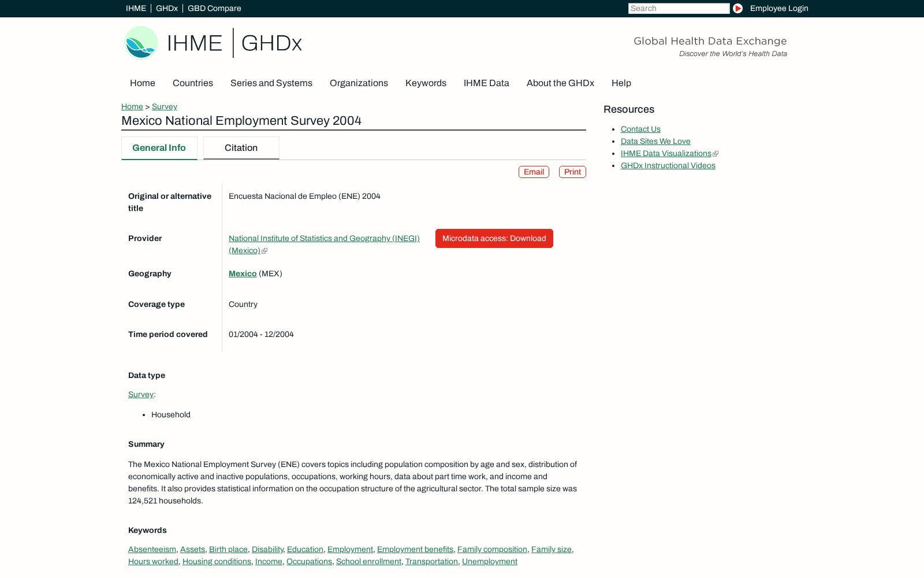Click the Education keyword
The width and height of the screenshot is (924, 578).
(305, 549)
